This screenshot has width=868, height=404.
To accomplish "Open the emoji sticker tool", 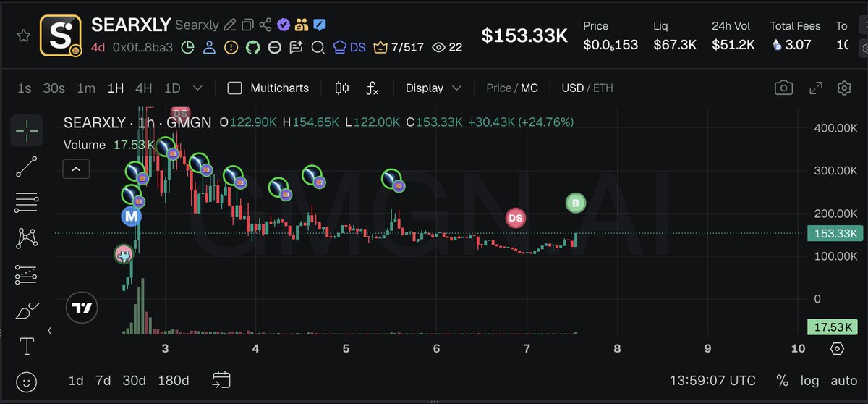I will coord(27,382).
